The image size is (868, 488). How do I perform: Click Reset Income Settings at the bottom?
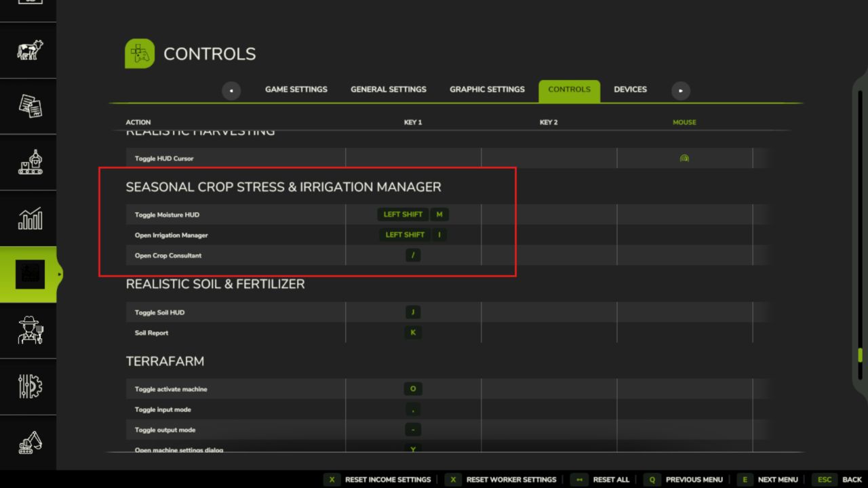[x=387, y=479]
